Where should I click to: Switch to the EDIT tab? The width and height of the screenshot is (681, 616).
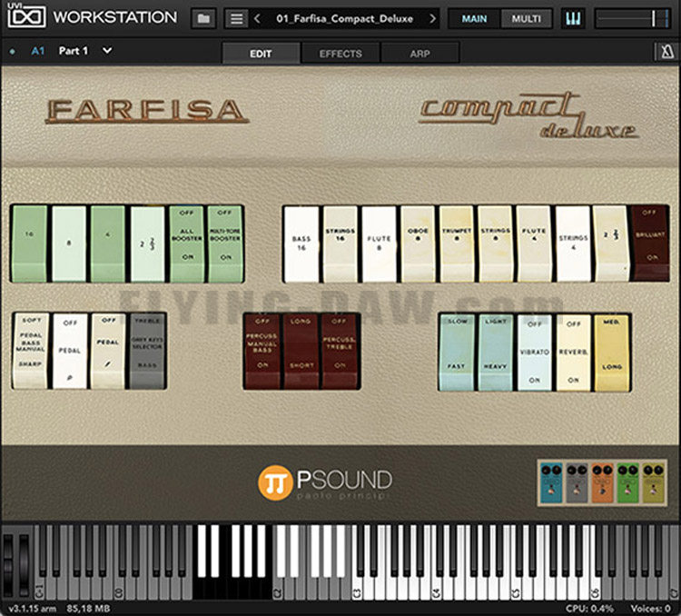coord(261,54)
